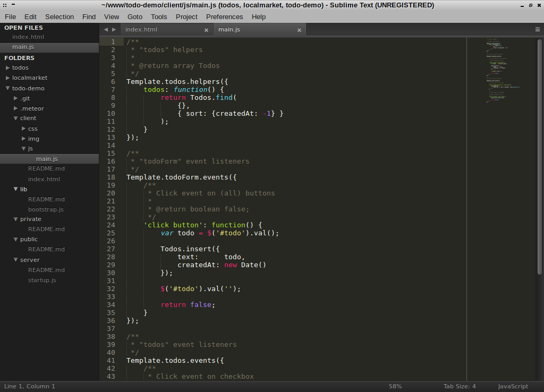Collapse the public folder
The width and height of the screenshot is (544, 392).
point(15,239)
